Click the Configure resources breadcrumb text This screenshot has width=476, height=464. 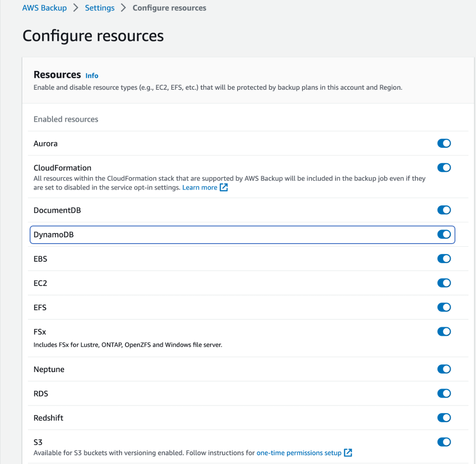point(169,8)
